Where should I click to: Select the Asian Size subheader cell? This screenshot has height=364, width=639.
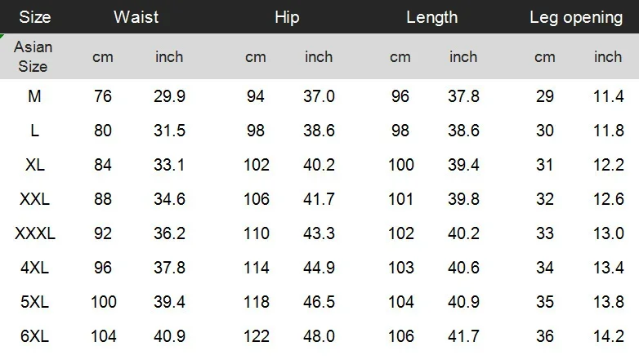[33, 56]
